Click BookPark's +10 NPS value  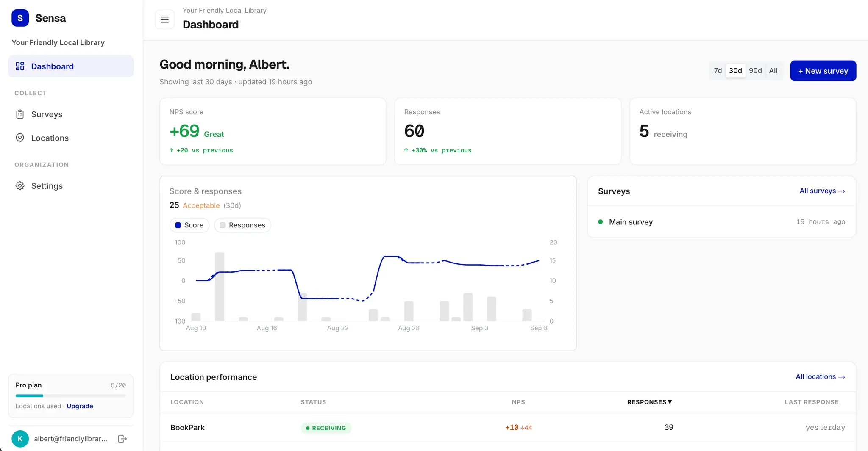coord(512,428)
